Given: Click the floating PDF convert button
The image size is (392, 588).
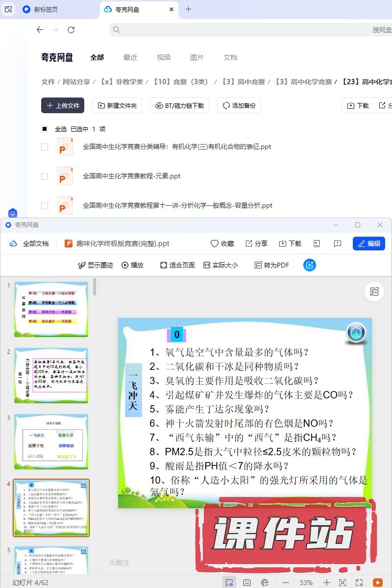Looking at the screenshot, I should click(374, 292).
